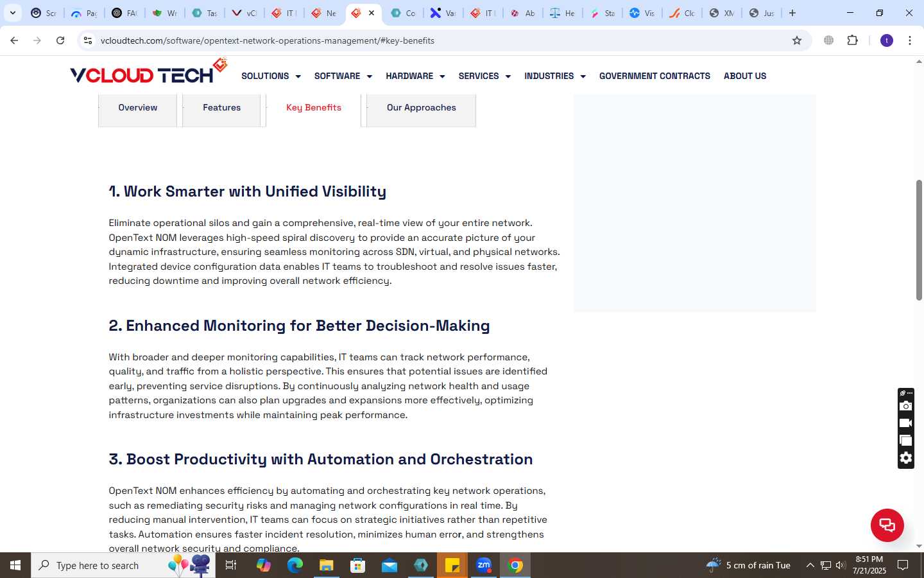This screenshot has width=924, height=578.
Task: Open File Explorer from taskbar
Action: [x=327, y=565]
